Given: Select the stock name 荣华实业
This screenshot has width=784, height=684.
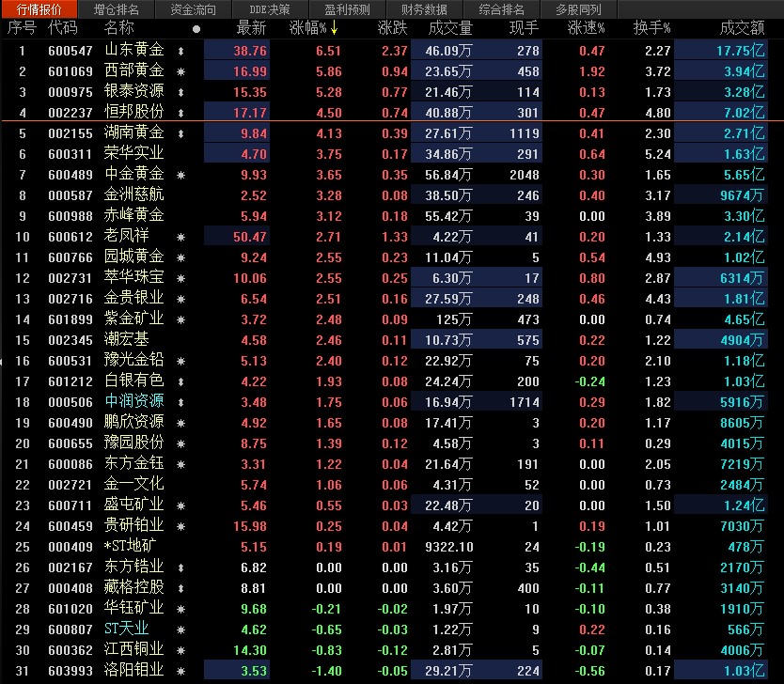Looking at the screenshot, I should (134, 153).
